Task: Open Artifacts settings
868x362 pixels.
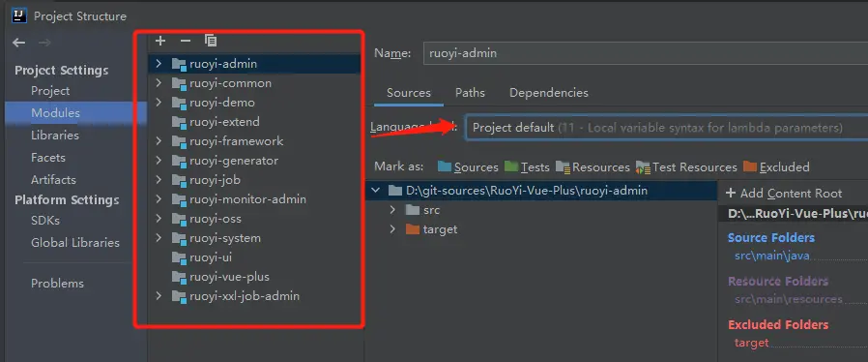Action: coord(53,180)
